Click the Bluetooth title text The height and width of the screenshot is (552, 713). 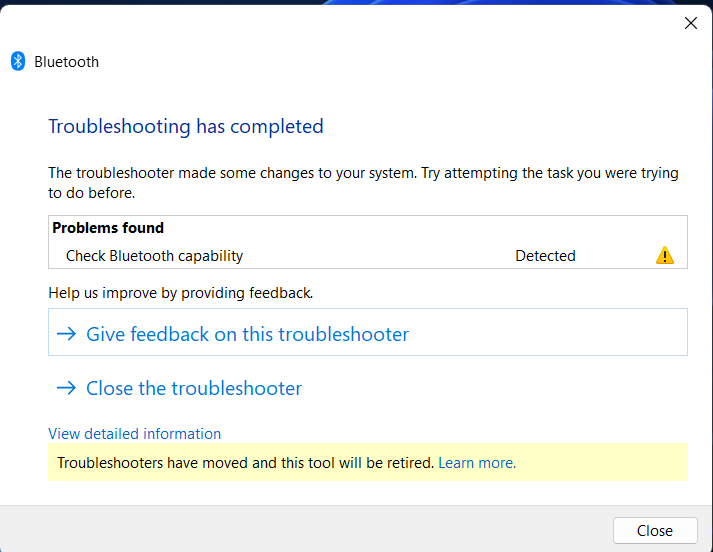66,62
